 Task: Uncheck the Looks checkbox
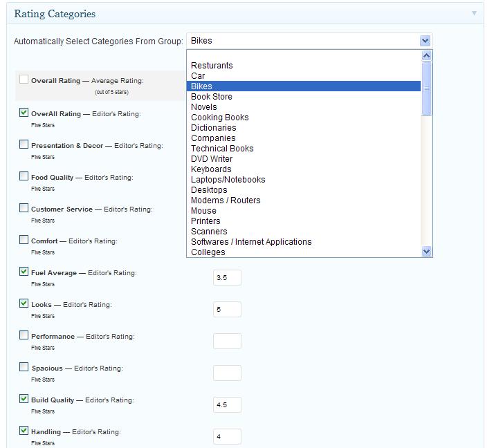click(x=24, y=304)
